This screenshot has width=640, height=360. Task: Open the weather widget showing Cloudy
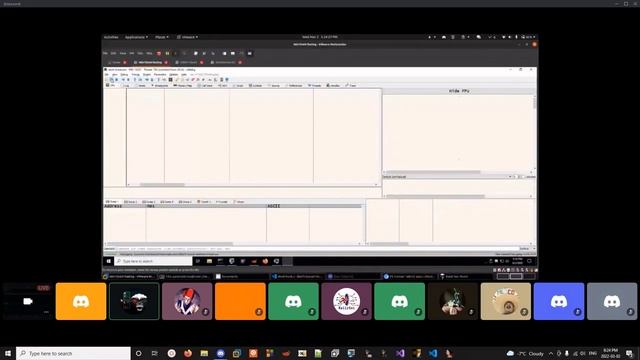point(526,353)
